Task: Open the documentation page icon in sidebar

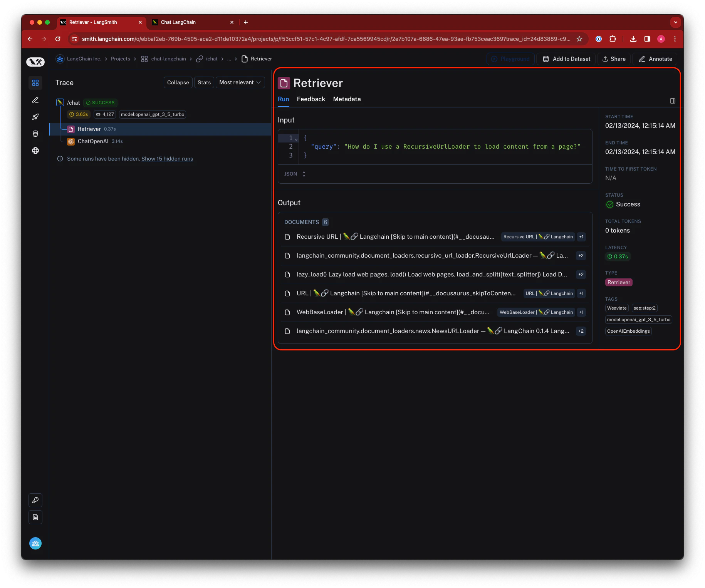Action: (x=35, y=517)
